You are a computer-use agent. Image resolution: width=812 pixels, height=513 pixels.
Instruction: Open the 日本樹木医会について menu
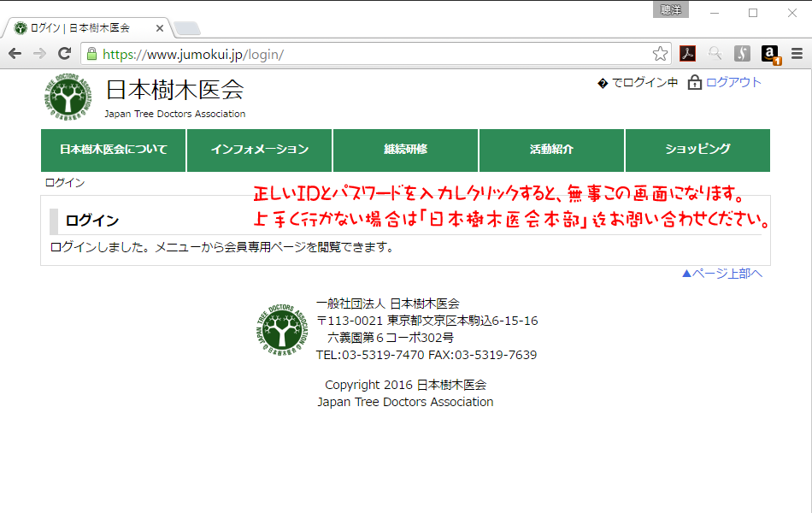click(114, 150)
